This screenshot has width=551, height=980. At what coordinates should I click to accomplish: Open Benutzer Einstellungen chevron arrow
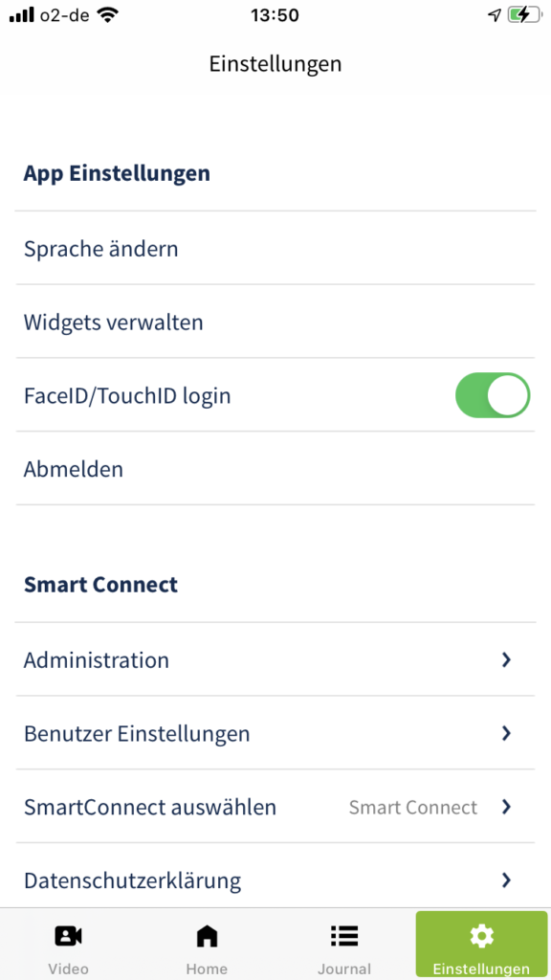pyautogui.click(x=507, y=733)
